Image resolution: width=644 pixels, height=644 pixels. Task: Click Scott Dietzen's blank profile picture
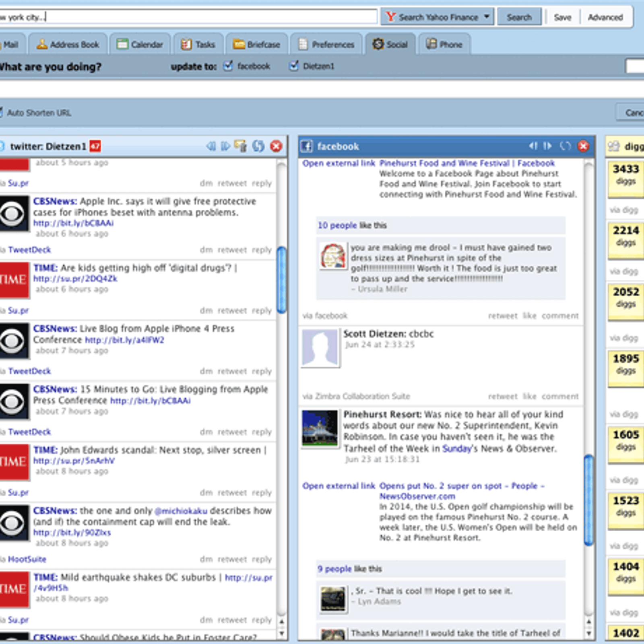(x=320, y=348)
